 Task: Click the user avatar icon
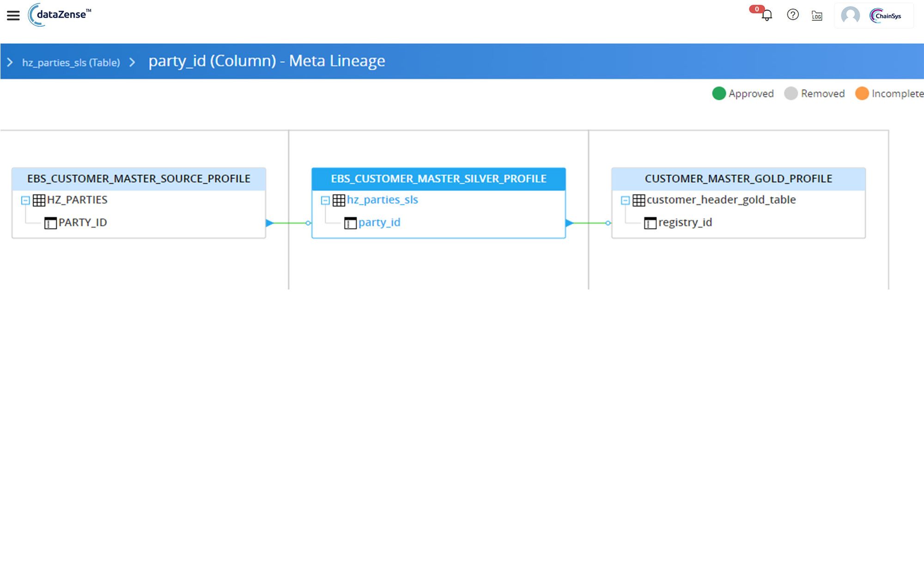[850, 15]
